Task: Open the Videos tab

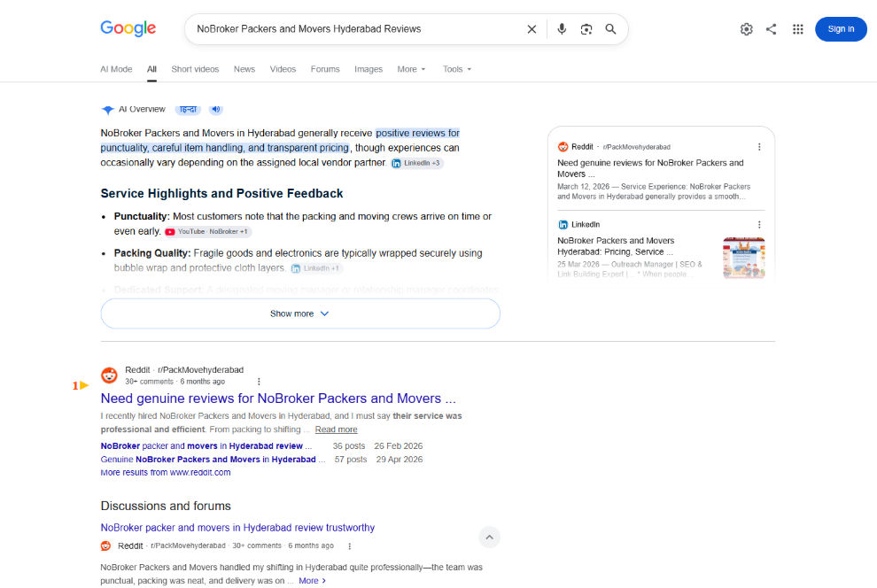Action: point(283,69)
